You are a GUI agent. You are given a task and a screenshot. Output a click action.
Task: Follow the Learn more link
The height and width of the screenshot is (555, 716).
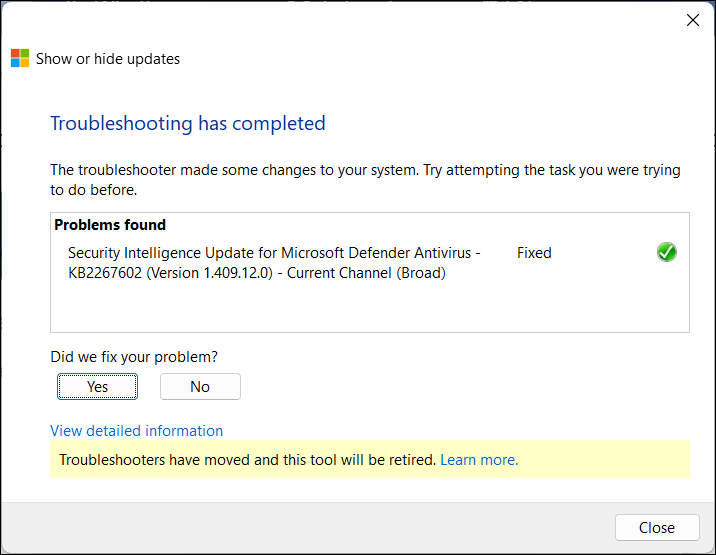tap(479, 460)
